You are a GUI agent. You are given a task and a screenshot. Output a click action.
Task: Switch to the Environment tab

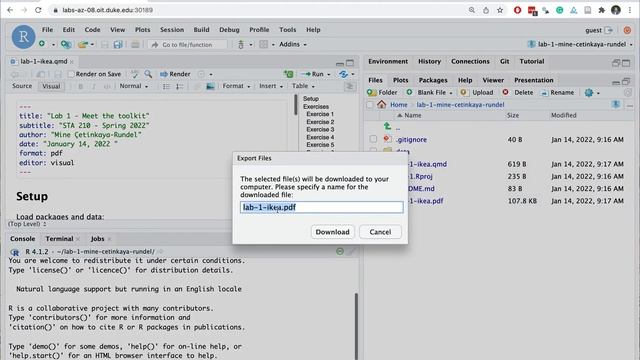tap(388, 61)
